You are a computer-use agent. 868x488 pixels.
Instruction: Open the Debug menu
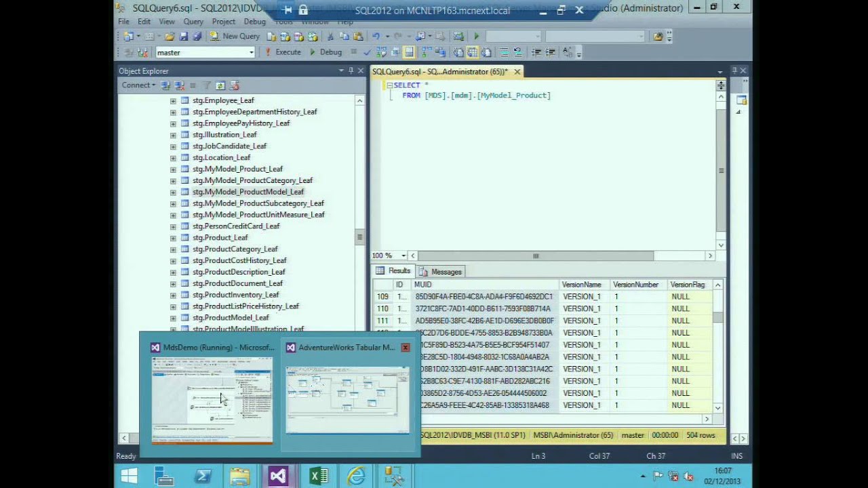coord(255,22)
